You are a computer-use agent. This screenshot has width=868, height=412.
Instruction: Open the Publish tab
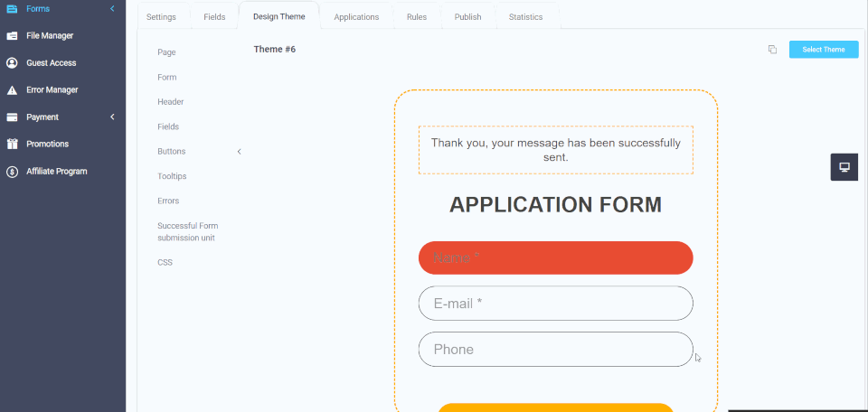pos(467,16)
